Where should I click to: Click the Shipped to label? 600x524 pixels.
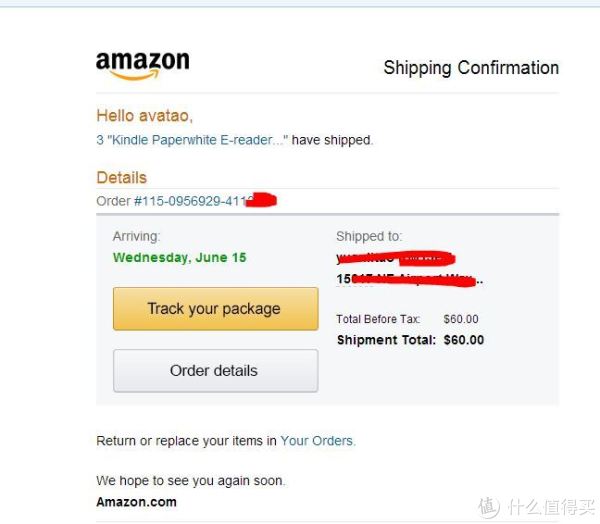[x=369, y=236]
